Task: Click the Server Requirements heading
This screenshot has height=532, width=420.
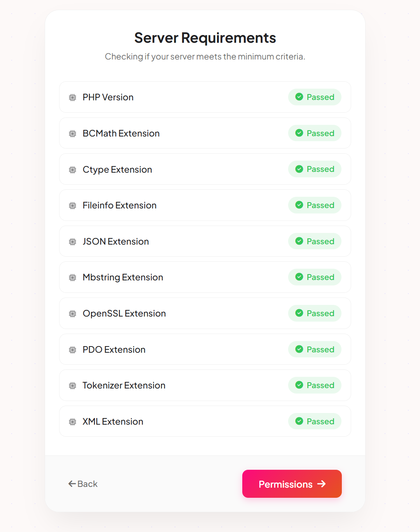Action: (205, 38)
